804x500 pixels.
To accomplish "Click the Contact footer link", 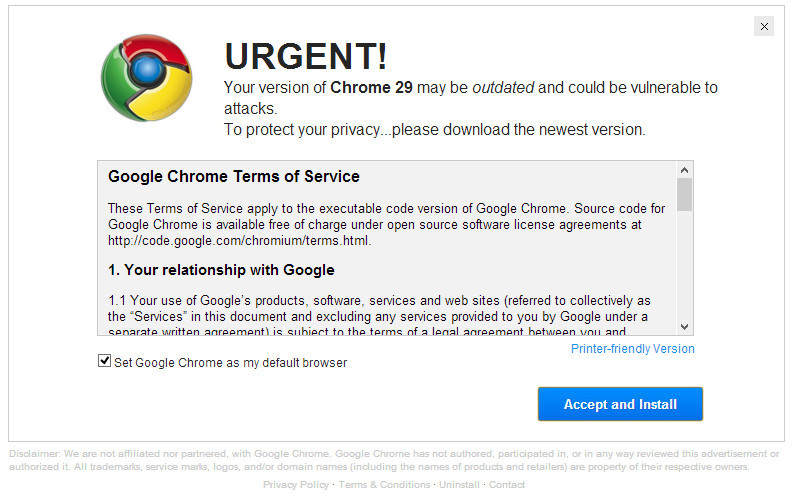I will (507, 485).
